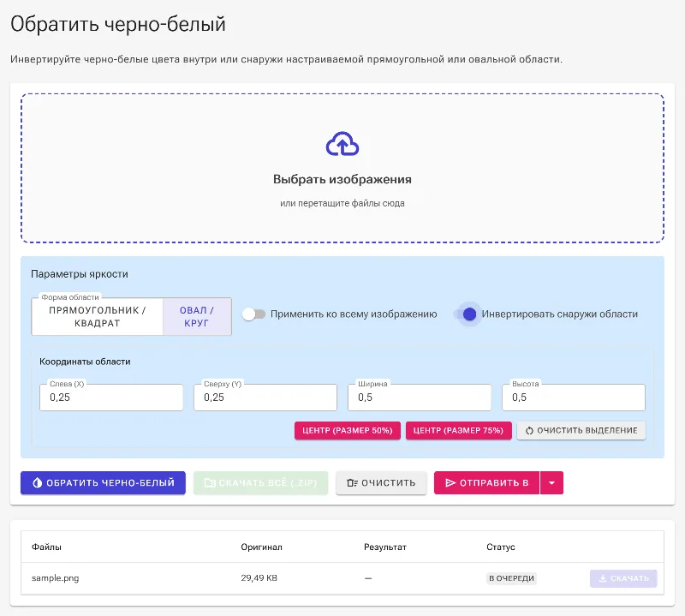
Task: Click the 'Очистить' files button
Action: tap(381, 482)
